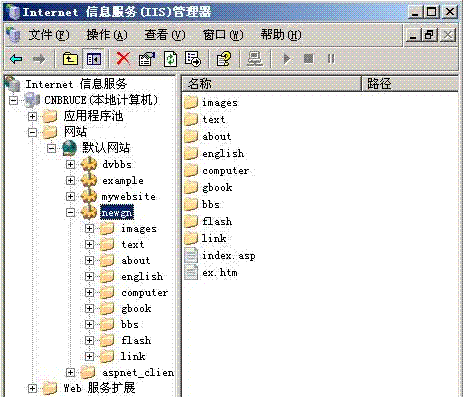Move up one level with folder icon
This screenshot has height=397, width=463.
[x=70, y=59]
